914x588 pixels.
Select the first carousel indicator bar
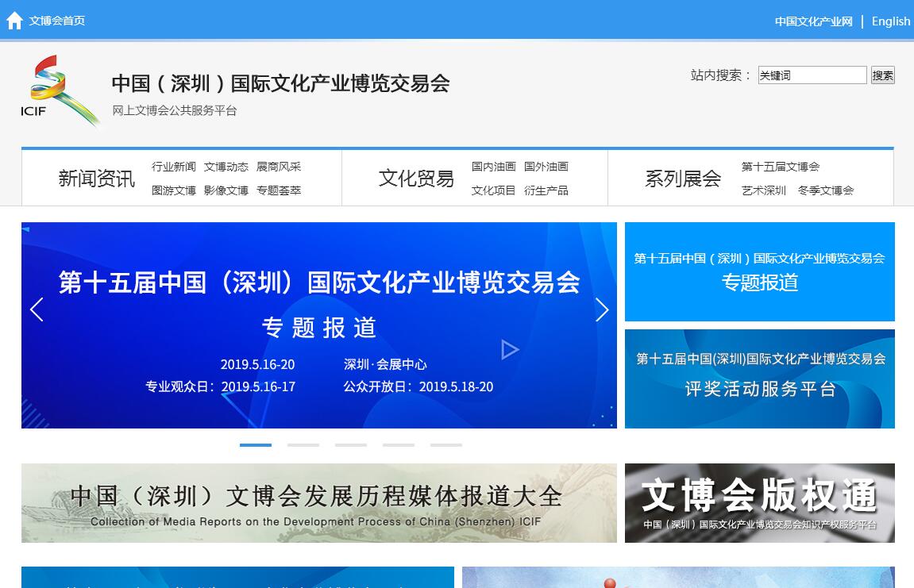point(256,445)
